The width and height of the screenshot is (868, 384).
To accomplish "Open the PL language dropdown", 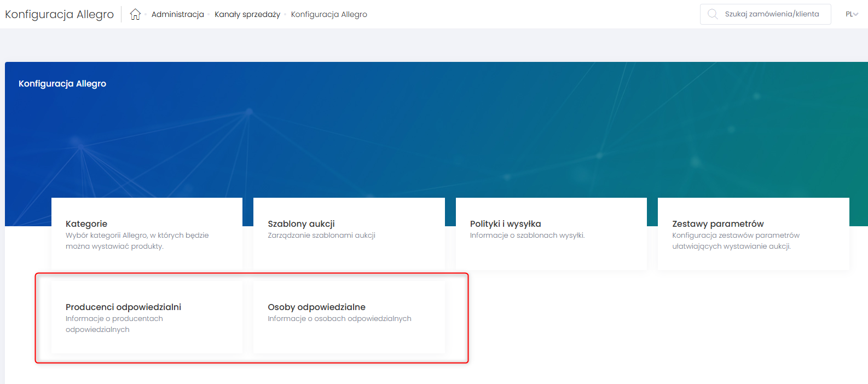I will [x=852, y=14].
